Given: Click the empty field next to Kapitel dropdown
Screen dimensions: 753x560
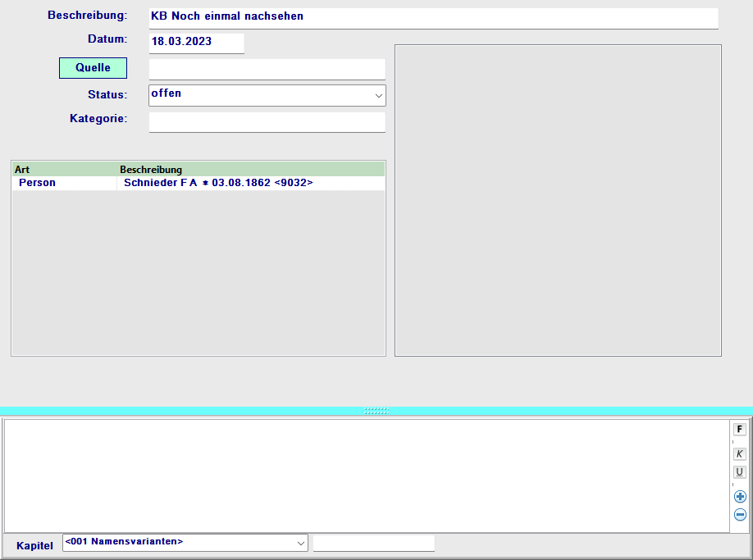Looking at the screenshot, I should click(x=374, y=543).
